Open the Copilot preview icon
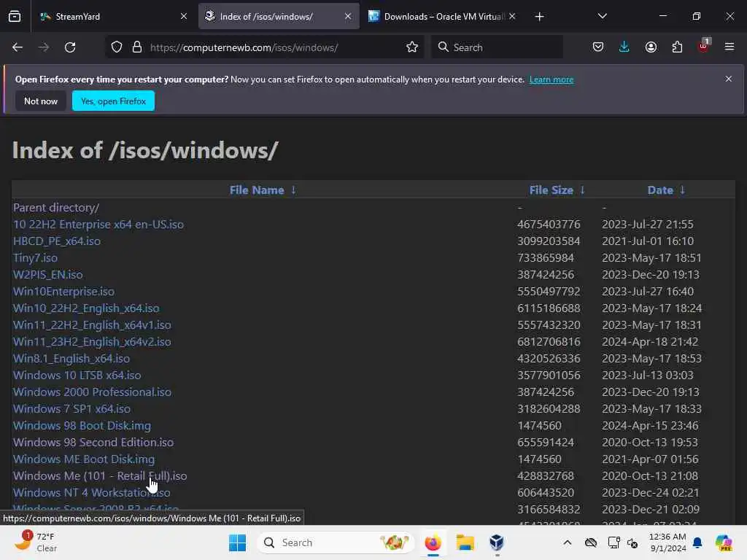This screenshot has width=747, height=560. pos(724,542)
